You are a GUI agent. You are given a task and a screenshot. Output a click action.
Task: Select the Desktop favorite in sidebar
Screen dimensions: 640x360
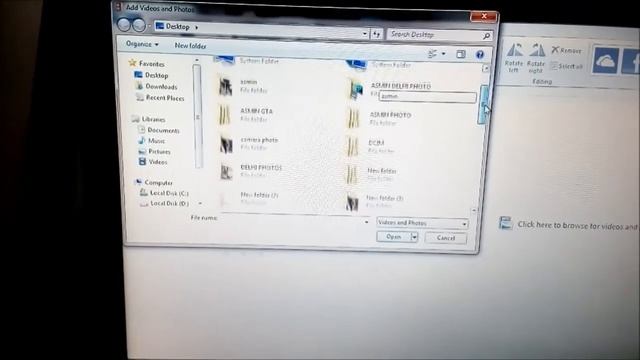[x=151, y=75]
